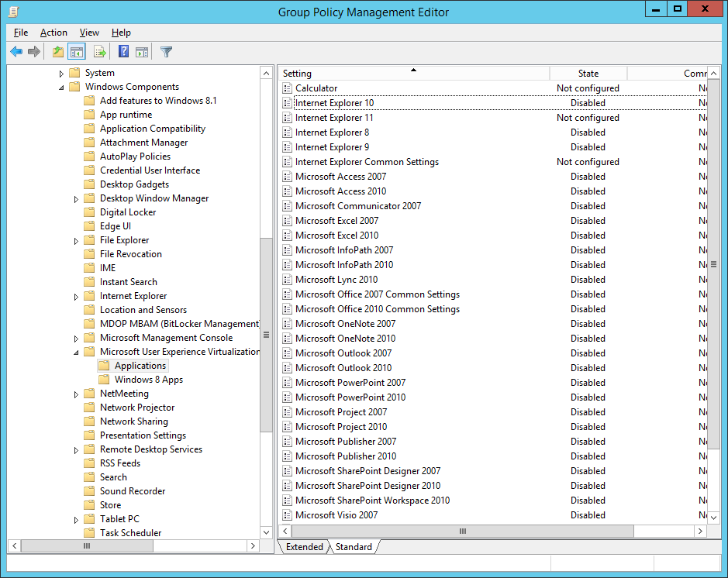The height and width of the screenshot is (578, 728).
Task: Switch to the Standard tab
Action: (x=354, y=547)
